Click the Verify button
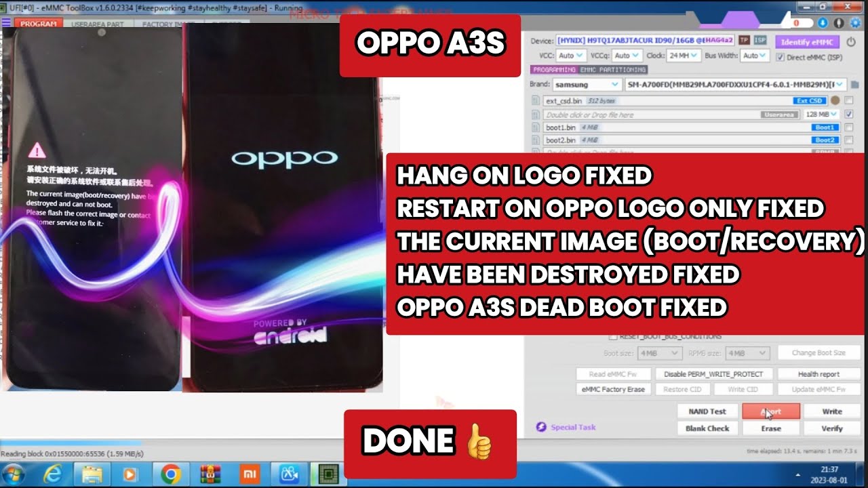Screen dimensions: 868x488 (x=832, y=428)
